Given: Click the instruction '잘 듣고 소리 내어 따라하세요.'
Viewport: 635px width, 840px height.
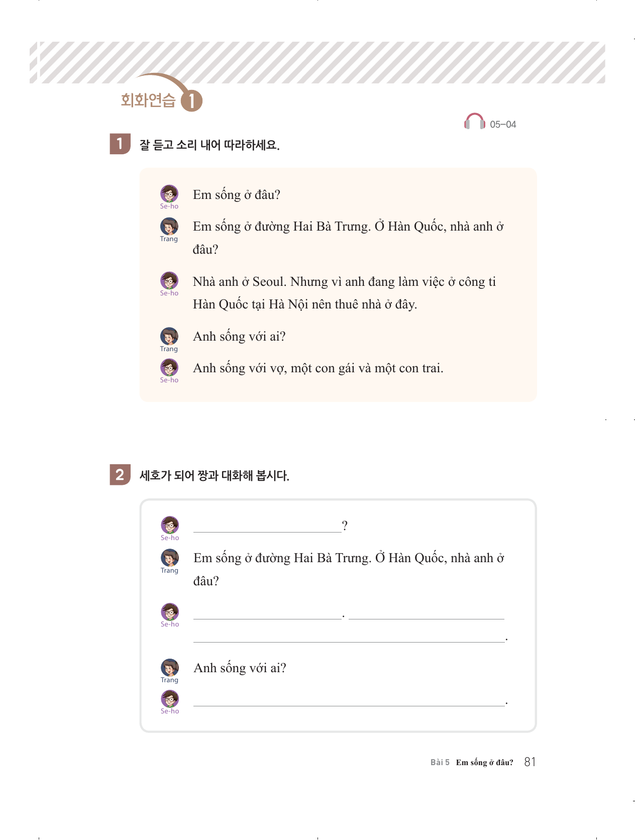Looking at the screenshot, I should pos(209,145).
